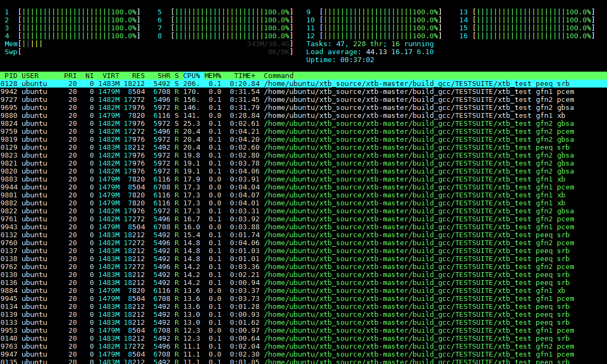607x364 pixels.
Task: Select process row with PID 0132
Action: tap(304, 235)
